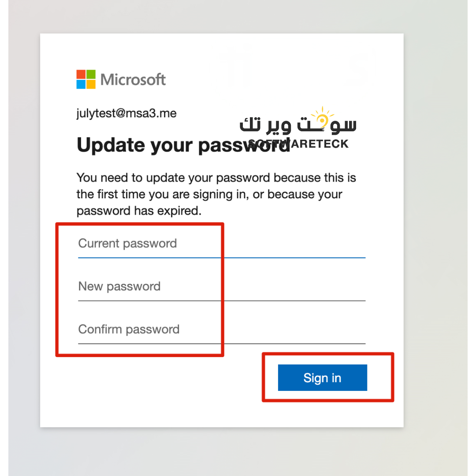
Task: Click the red square of Microsoft logo
Action: click(81, 74)
